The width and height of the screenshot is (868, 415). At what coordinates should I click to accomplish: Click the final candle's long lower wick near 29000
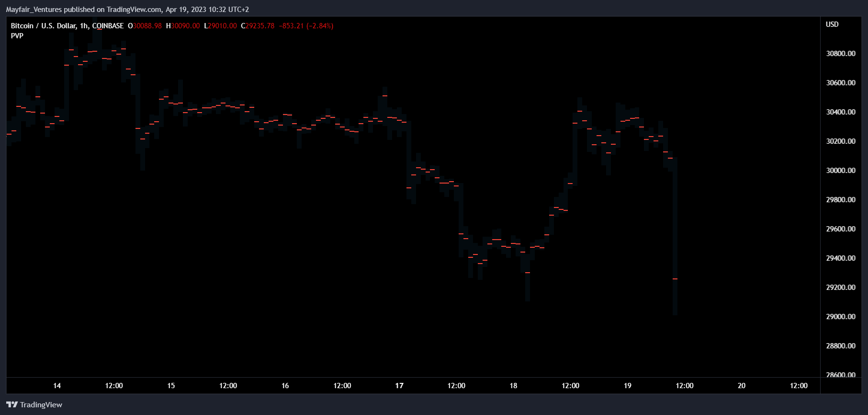pos(675,297)
